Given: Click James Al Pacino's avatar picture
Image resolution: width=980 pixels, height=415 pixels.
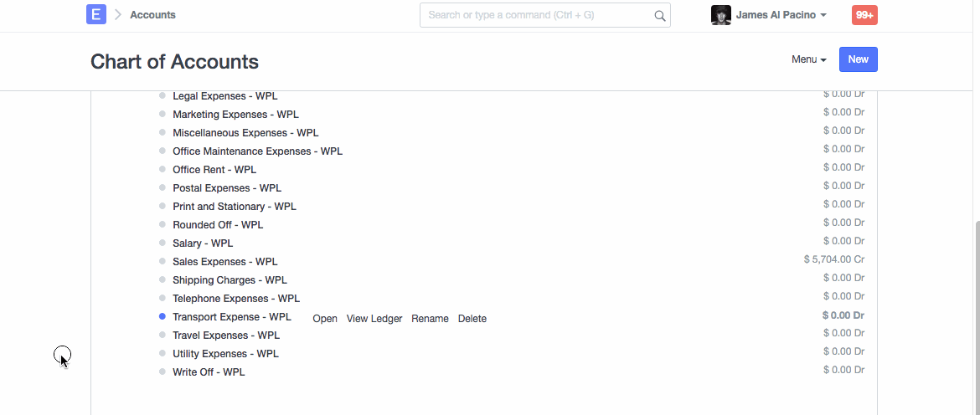Looking at the screenshot, I should pos(720,15).
